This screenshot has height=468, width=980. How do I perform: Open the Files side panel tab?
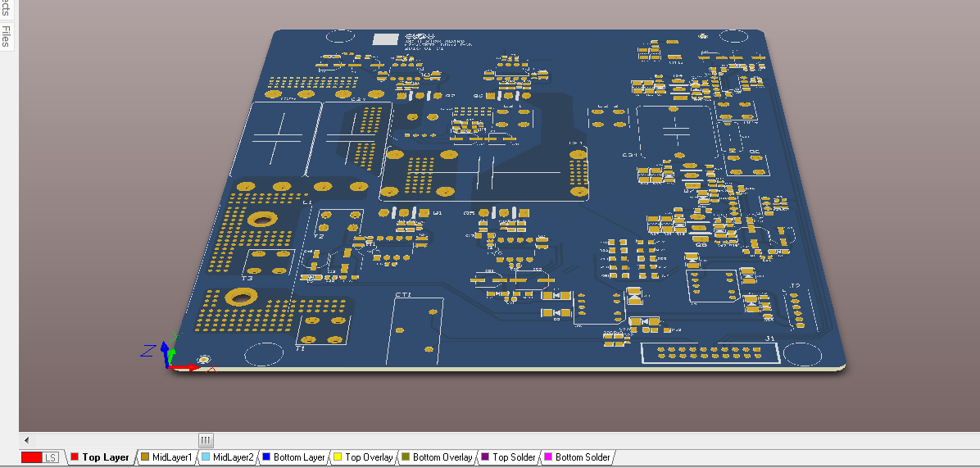[7, 36]
